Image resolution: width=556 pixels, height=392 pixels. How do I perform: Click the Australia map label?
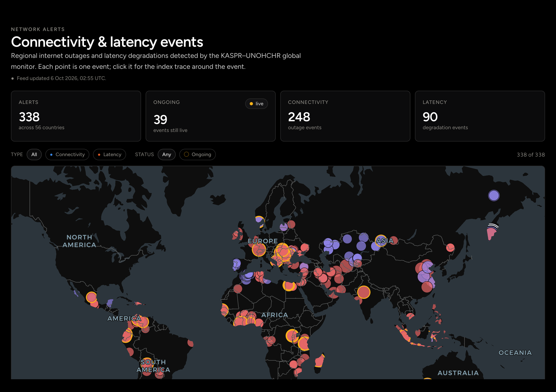(458, 373)
